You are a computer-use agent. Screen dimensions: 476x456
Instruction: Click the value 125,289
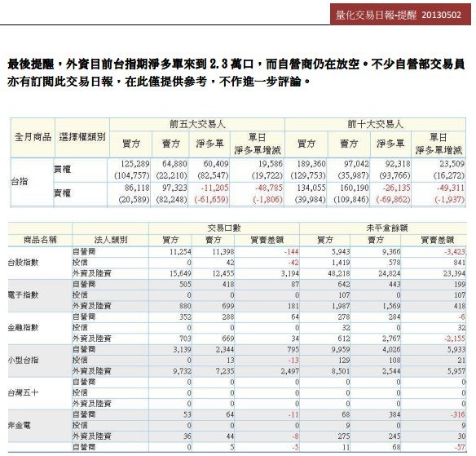(x=134, y=164)
